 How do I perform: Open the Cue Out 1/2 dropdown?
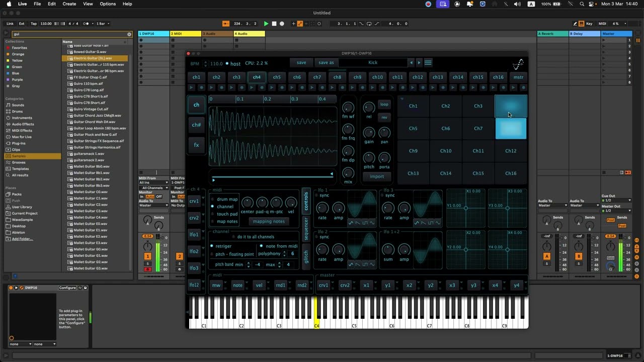(616, 201)
